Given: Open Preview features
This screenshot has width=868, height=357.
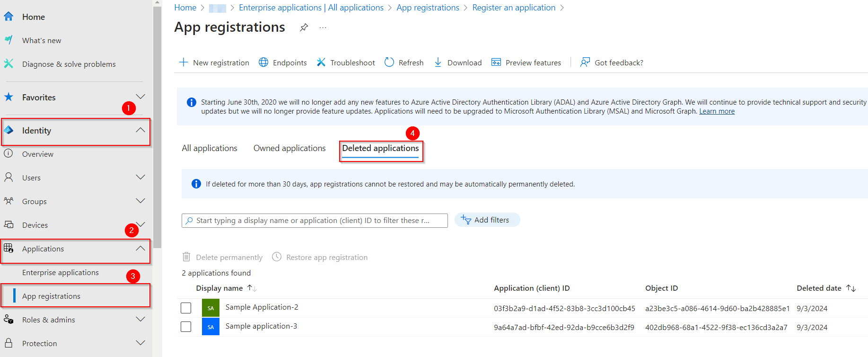Looking at the screenshot, I should point(496,62).
